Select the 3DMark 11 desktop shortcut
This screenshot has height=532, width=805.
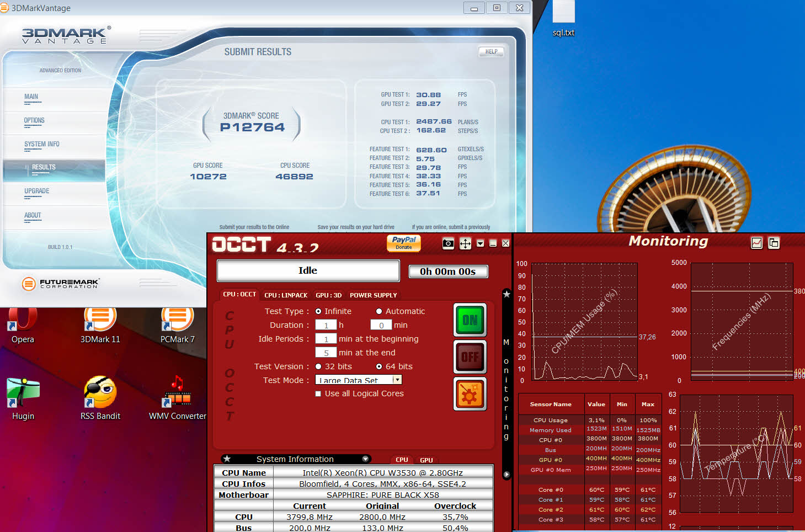[100, 326]
